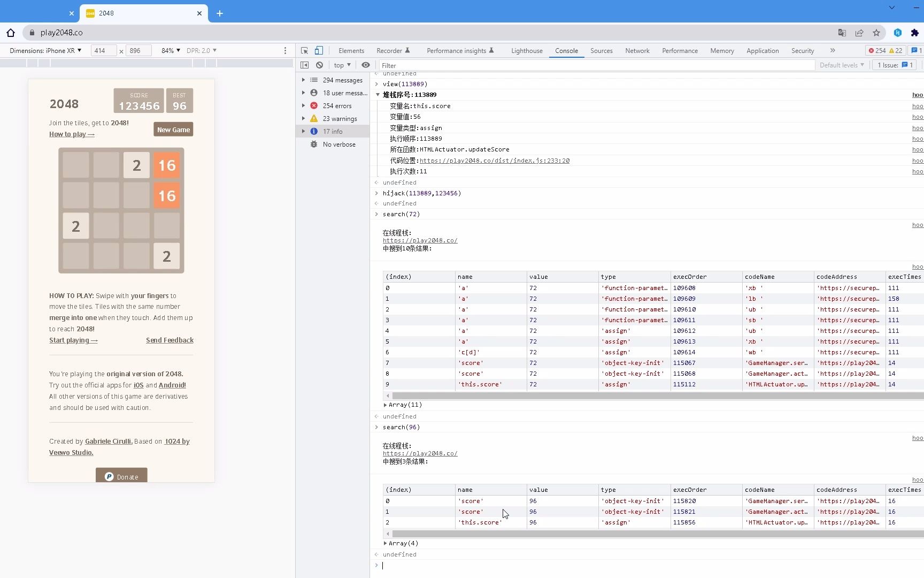The height and width of the screenshot is (578, 924).
Task: Open the Dimensions iPhone XR dropdown
Action: (45, 50)
